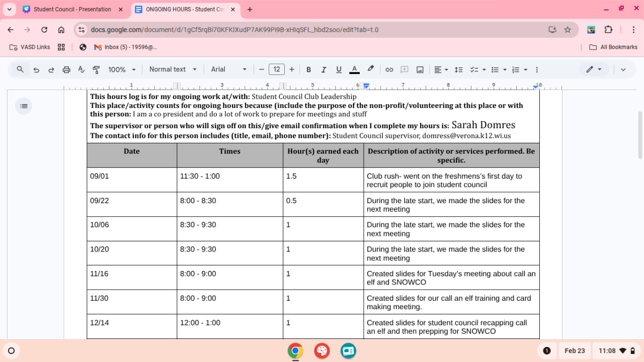644x362 pixels.
Task: Click the font size input field
Action: click(276, 69)
